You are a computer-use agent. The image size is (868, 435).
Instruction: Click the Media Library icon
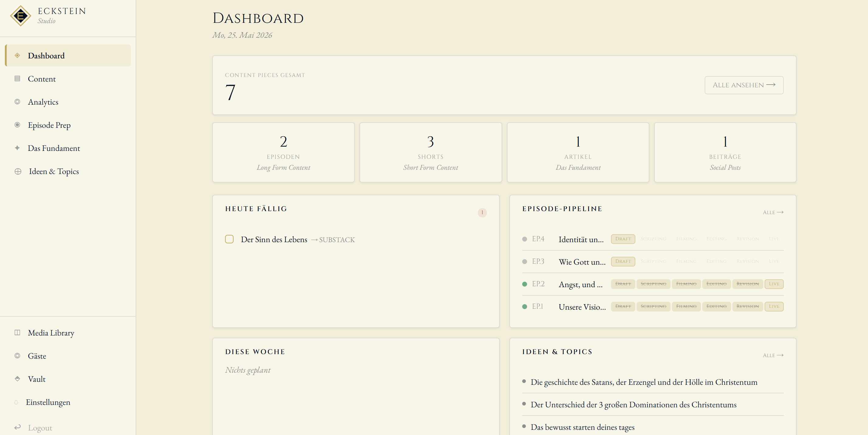click(x=17, y=332)
